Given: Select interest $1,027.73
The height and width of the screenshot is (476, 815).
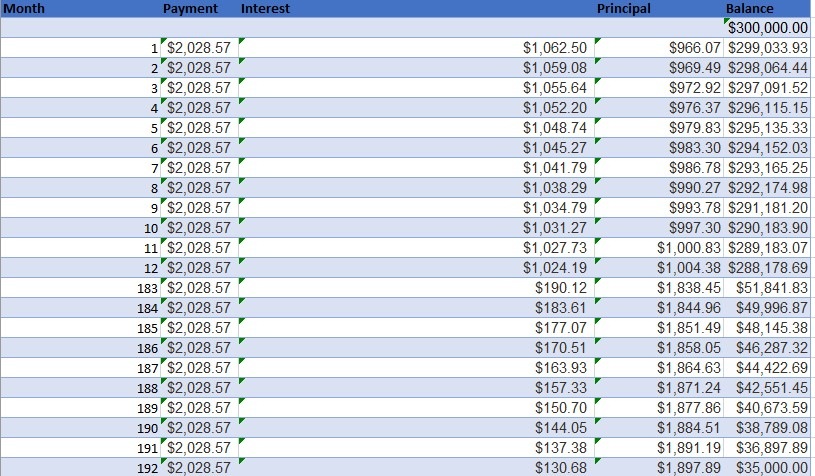Looking at the screenshot, I should (x=416, y=248).
